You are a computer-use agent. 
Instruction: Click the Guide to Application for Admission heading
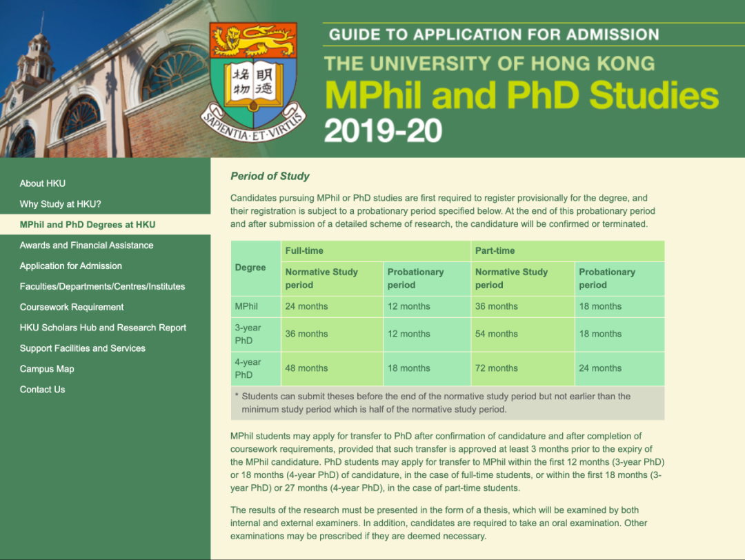(494, 34)
